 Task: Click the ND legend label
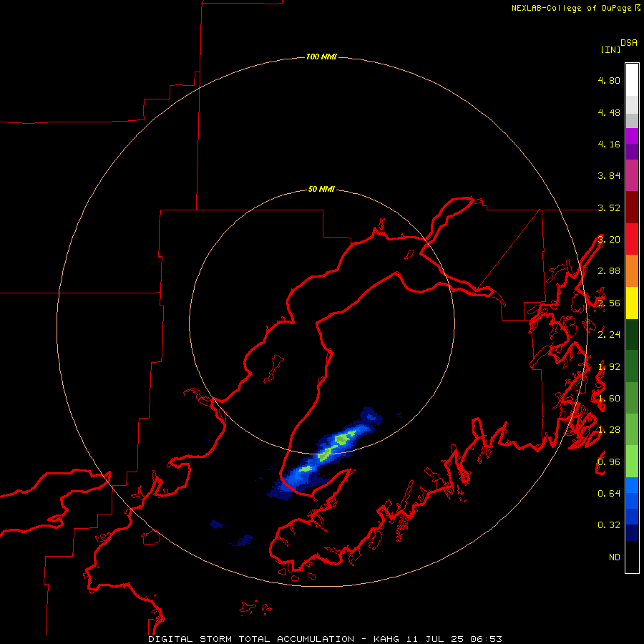tap(615, 557)
